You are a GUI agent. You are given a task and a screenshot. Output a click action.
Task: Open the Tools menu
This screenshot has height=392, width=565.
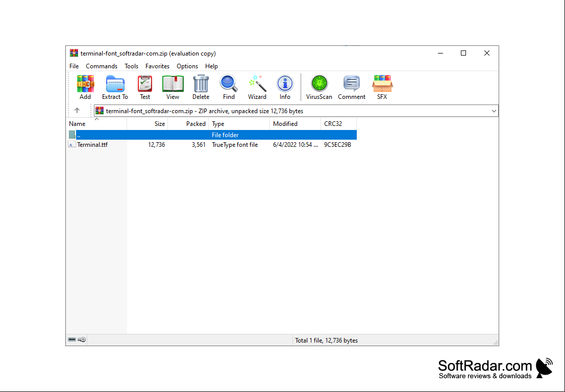[132, 66]
